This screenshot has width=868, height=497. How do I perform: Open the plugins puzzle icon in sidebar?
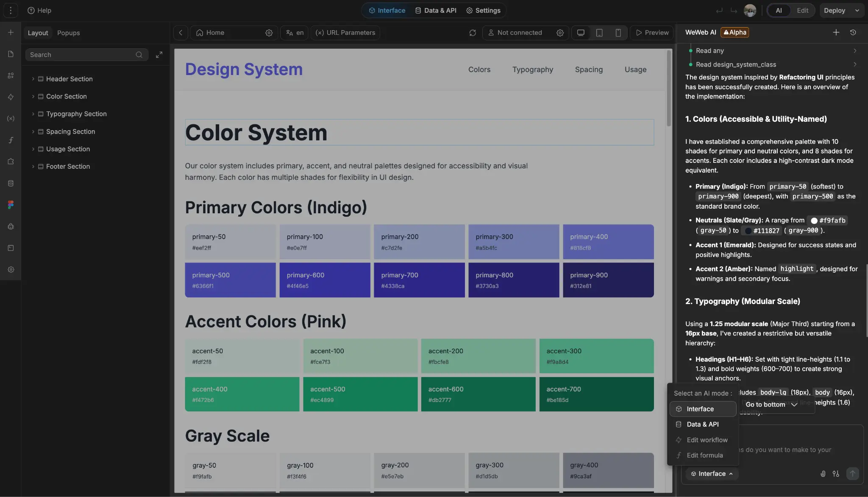(x=11, y=162)
